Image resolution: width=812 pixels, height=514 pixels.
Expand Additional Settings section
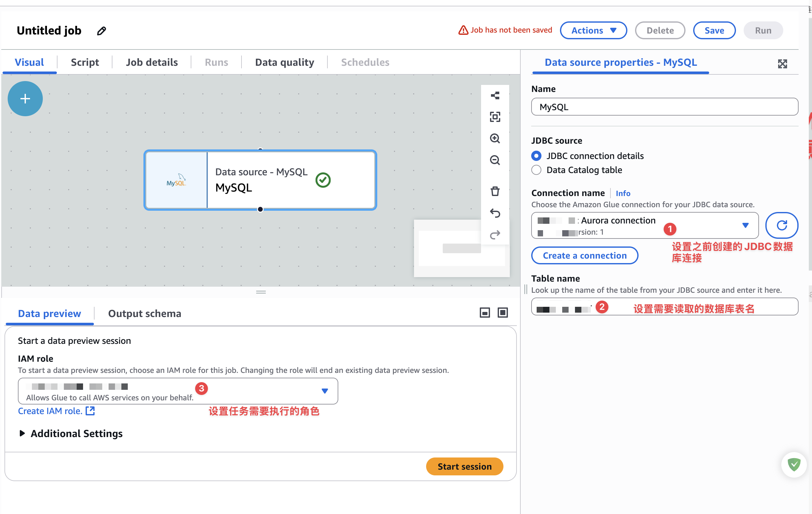click(x=71, y=434)
